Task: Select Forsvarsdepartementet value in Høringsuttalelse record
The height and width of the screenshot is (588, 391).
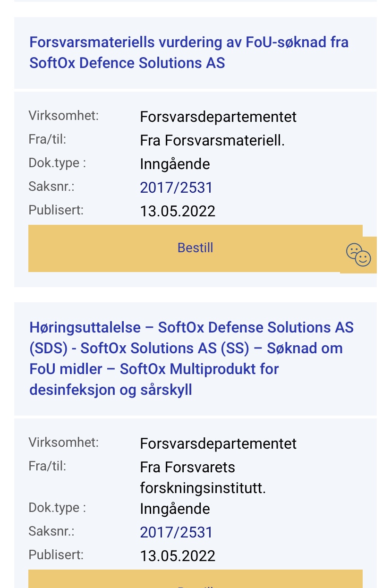Action: (218, 443)
